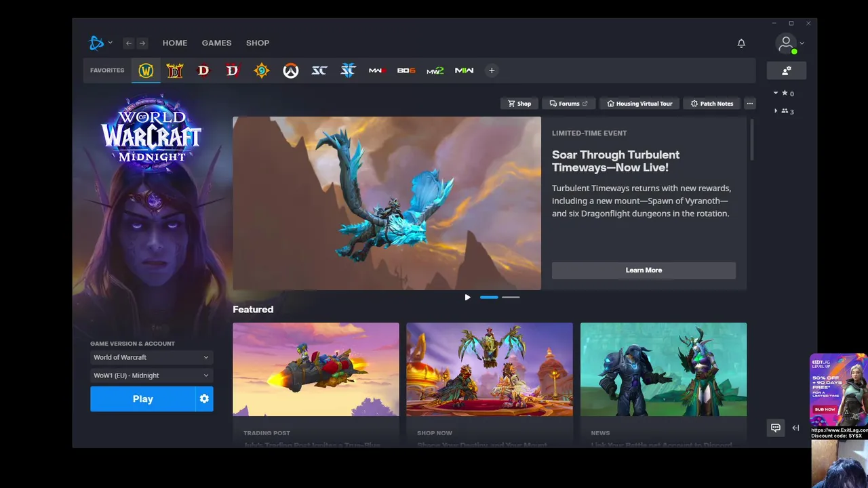Screen dimensions: 868x488
Task: Open the WoW1 (EU) - Midnight account dropdown
Action: click(152, 375)
